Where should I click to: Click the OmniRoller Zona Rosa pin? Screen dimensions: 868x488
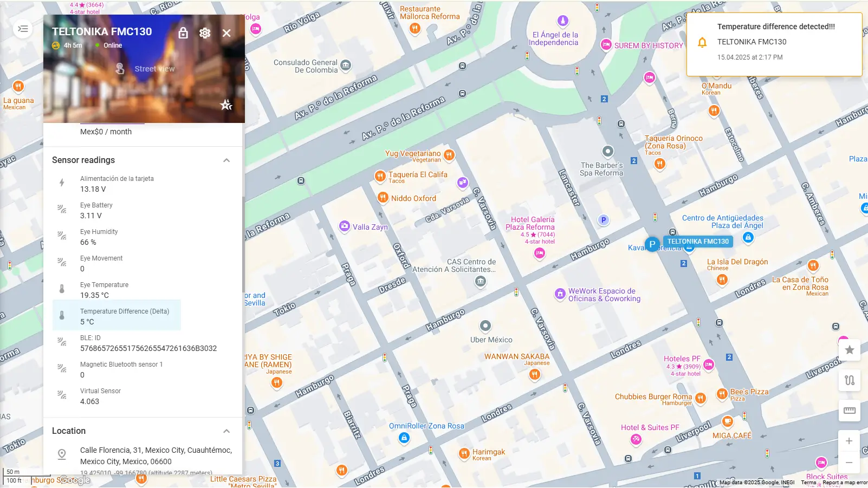coord(404,438)
